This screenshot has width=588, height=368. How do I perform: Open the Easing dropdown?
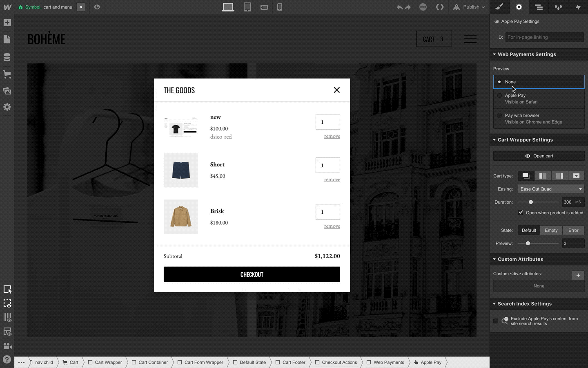pos(551,189)
